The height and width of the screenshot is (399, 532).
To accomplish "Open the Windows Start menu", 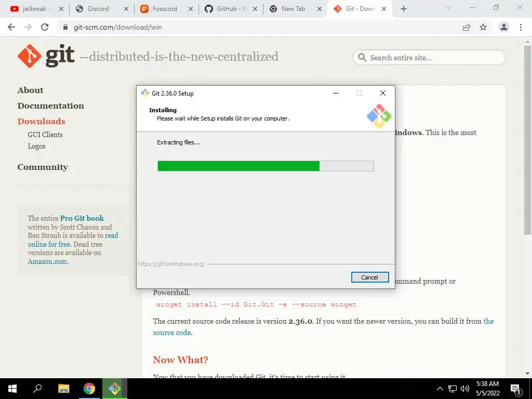I will (12, 389).
